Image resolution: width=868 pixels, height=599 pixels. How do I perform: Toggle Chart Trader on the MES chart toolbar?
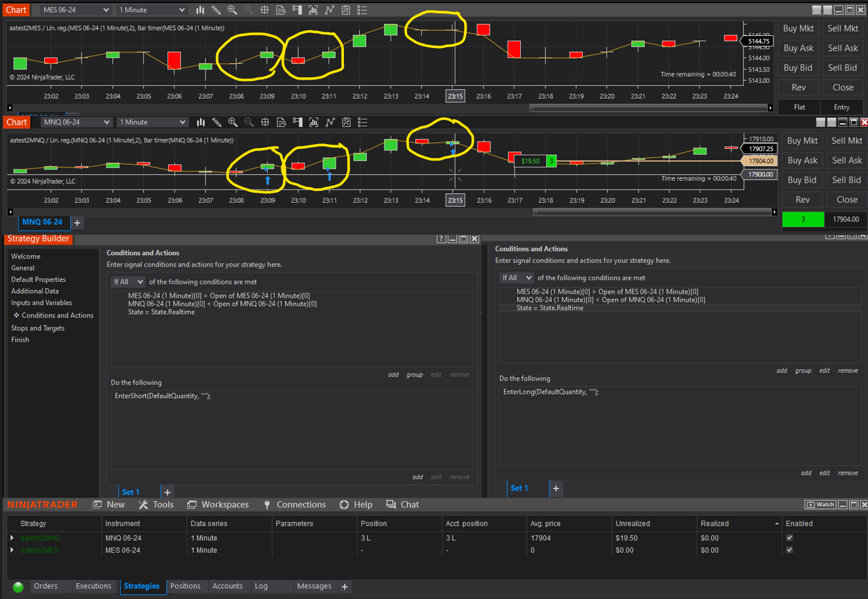click(297, 10)
